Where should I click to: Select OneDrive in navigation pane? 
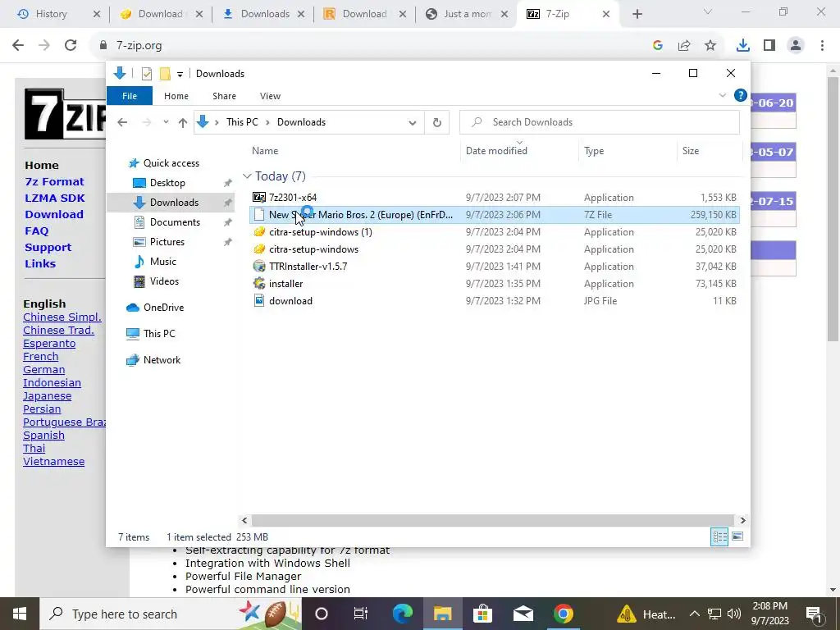163,308
